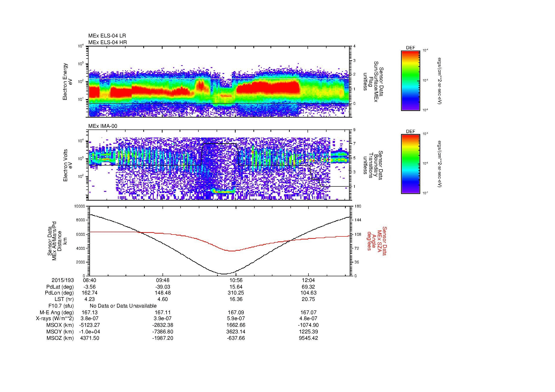Click the 'MEx ELS-04 LR' panel title
This screenshot has width=555, height=392.
pyautogui.click(x=107, y=36)
